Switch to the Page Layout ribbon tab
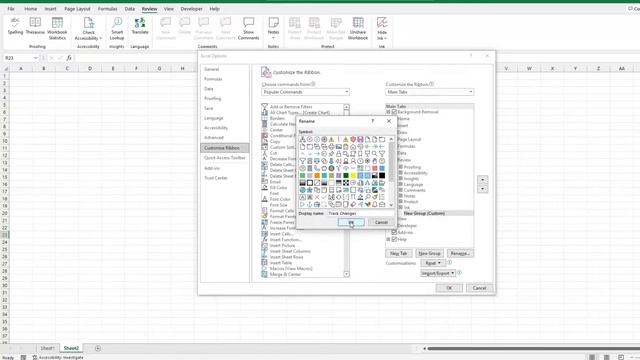This screenshot has height=360, width=640. tap(77, 9)
